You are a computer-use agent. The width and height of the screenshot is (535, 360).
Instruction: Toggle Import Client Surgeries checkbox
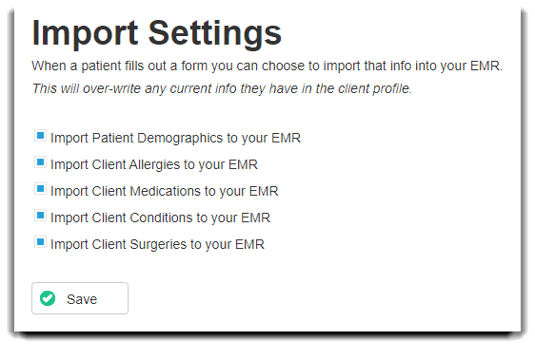(40, 242)
